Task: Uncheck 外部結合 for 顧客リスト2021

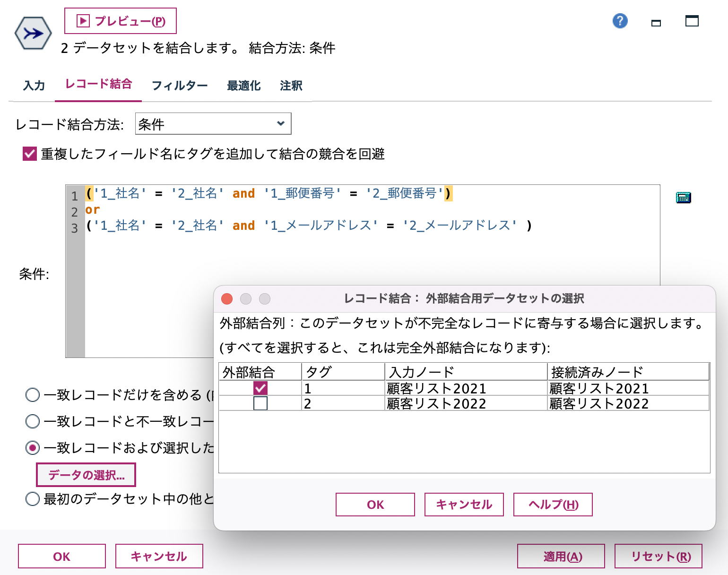Action: pyautogui.click(x=260, y=388)
